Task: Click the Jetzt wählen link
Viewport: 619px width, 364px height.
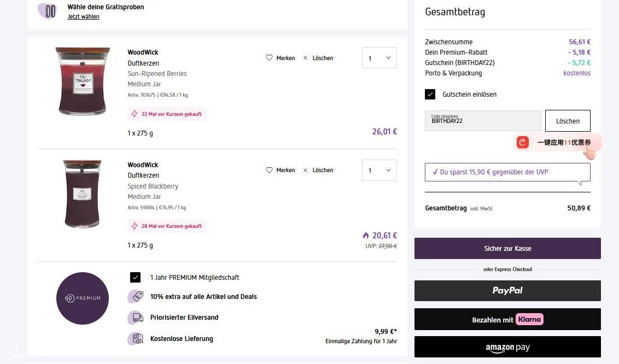Action: (x=83, y=17)
